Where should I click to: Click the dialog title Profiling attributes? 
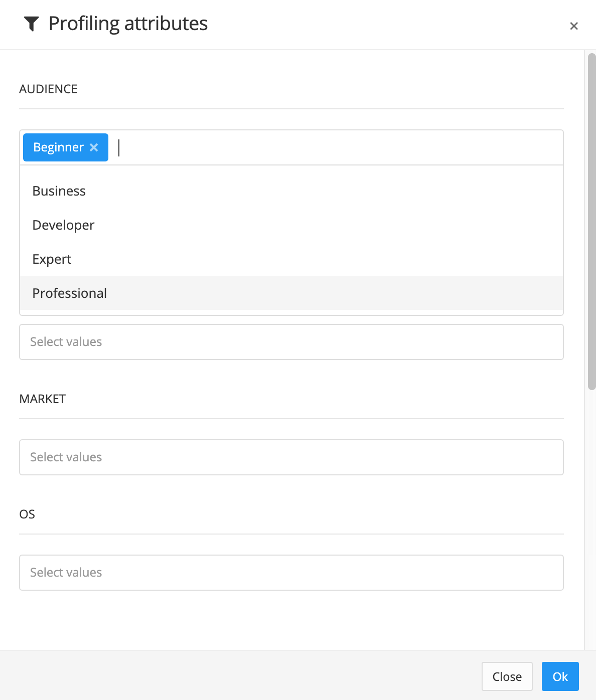[x=127, y=23]
